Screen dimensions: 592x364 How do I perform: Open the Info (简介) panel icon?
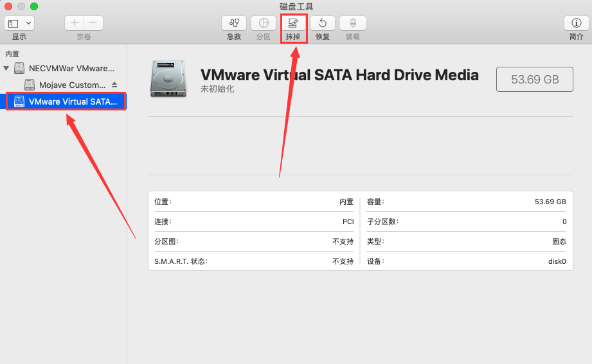pyautogui.click(x=576, y=23)
